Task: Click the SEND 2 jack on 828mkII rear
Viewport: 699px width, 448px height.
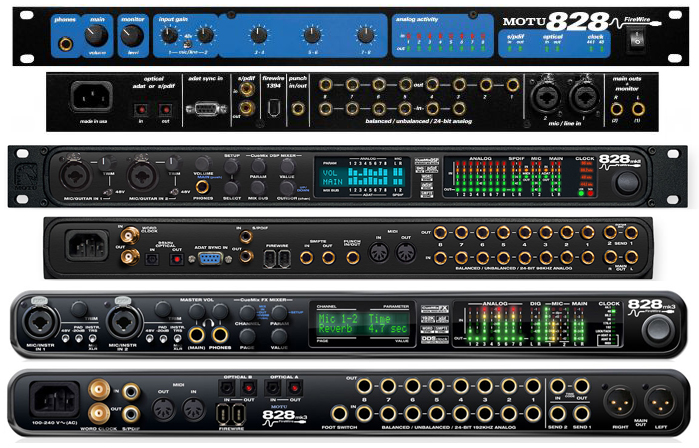Action: point(610,232)
